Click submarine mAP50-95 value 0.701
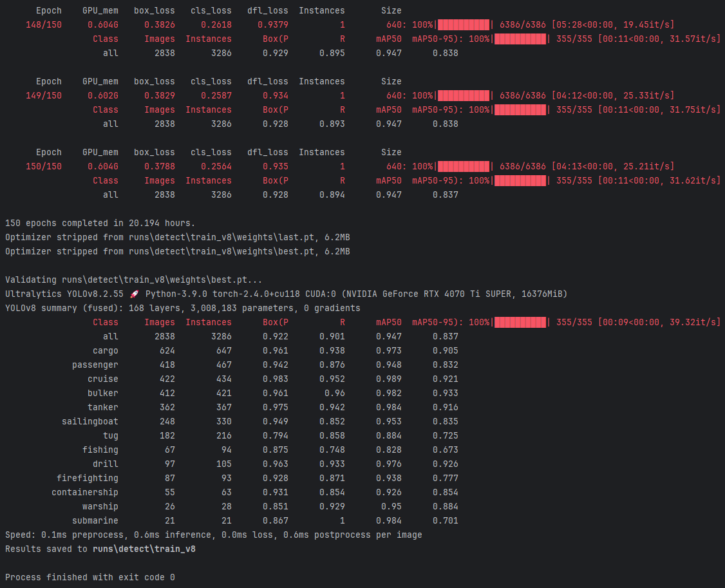This screenshot has width=725, height=588. [x=446, y=521]
